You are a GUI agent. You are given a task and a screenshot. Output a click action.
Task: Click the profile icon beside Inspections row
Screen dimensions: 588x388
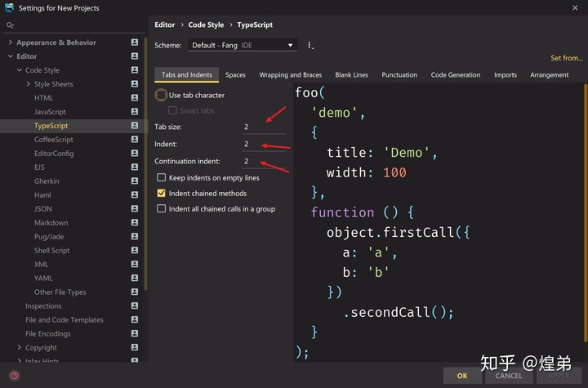pos(135,305)
